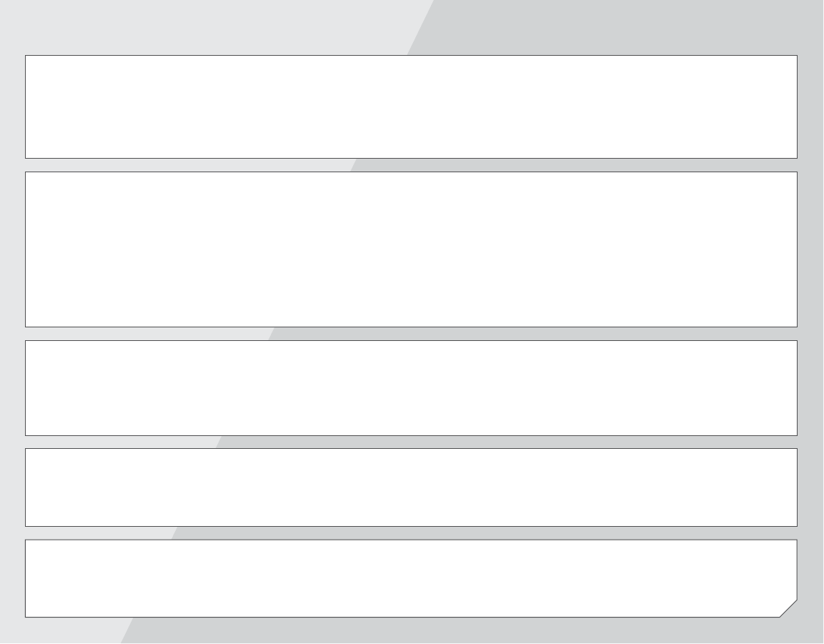Image resolution: width=824 pixels, height=644 pixels.
Task: Click inside the first empty white box
Action: pos(411,106)
